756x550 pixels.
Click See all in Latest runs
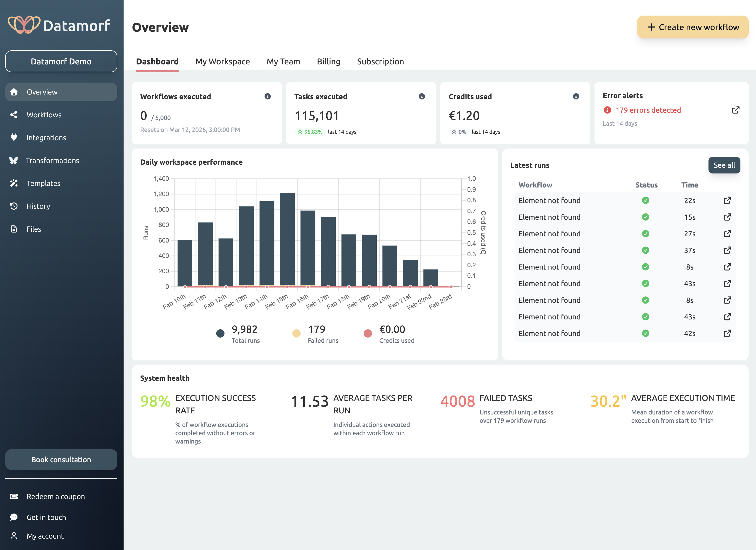click(724, 165)
